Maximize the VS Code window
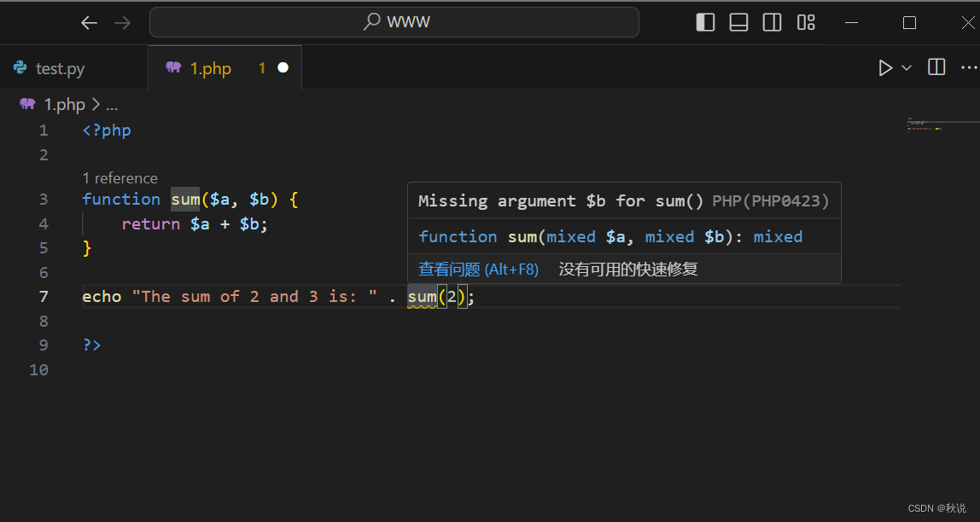 909,22
